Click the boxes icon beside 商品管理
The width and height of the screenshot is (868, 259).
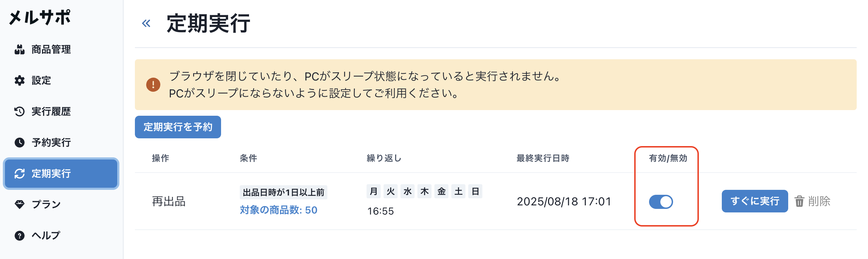point(19,49)
